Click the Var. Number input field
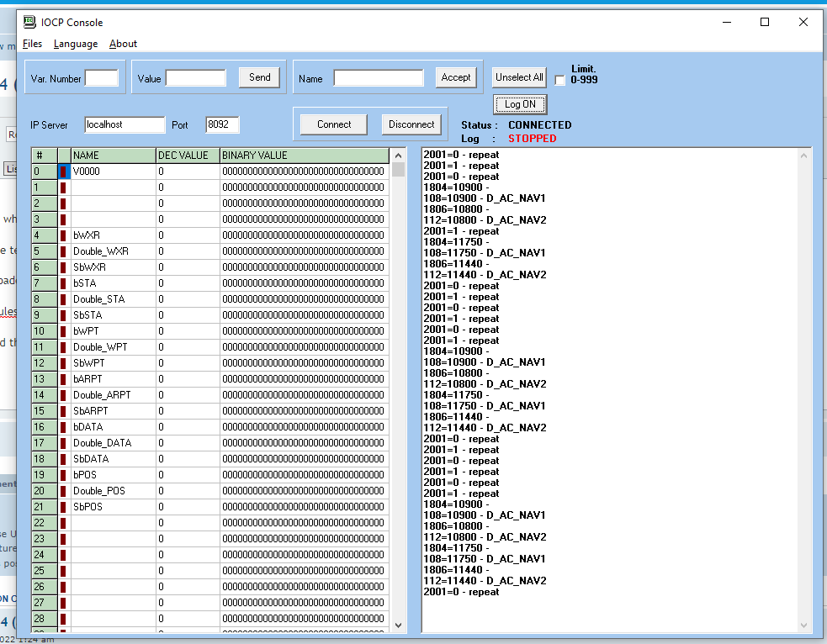 102,78
